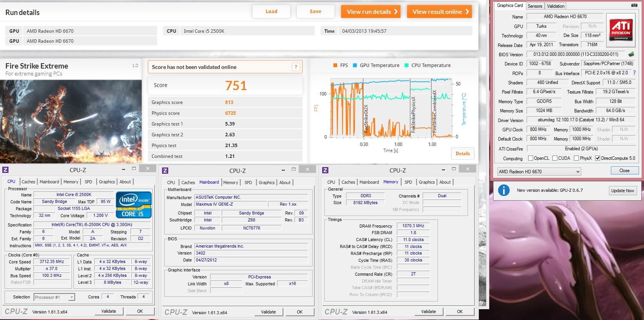644x320 pixels.
Task: Maximize the CPU-Z Memory window
Action: (454, 169)
